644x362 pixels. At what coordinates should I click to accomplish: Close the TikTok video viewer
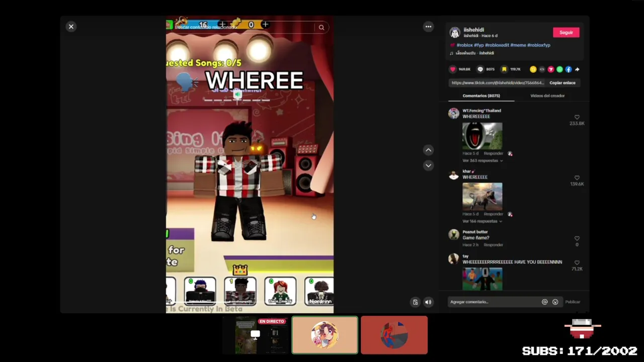tap(71, 27)
